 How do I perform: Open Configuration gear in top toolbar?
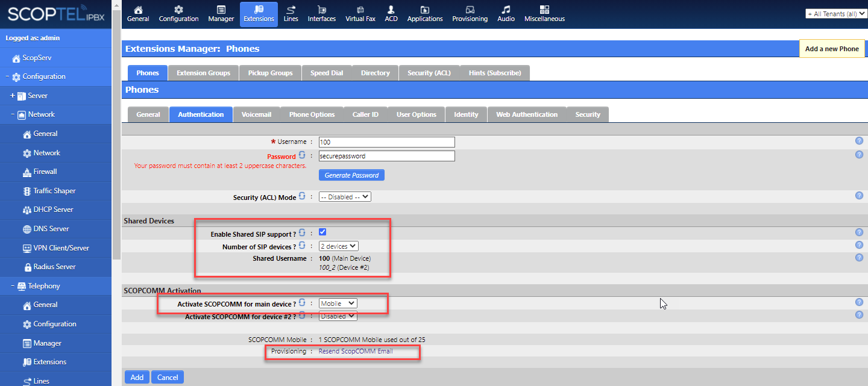pos(178,14)
